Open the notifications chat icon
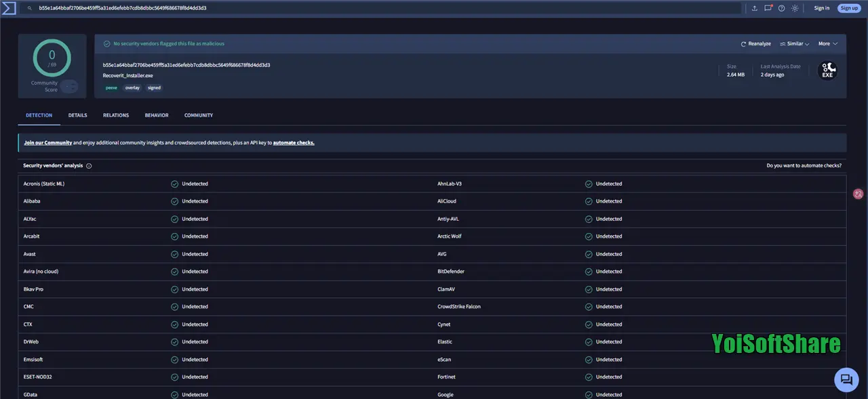 click(x=768, y=8)
